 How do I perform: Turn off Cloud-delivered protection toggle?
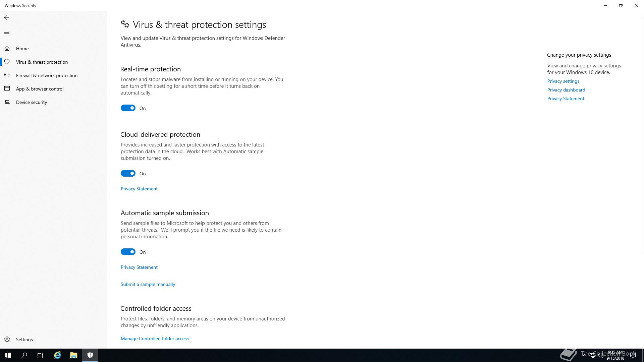pos(128,173)
